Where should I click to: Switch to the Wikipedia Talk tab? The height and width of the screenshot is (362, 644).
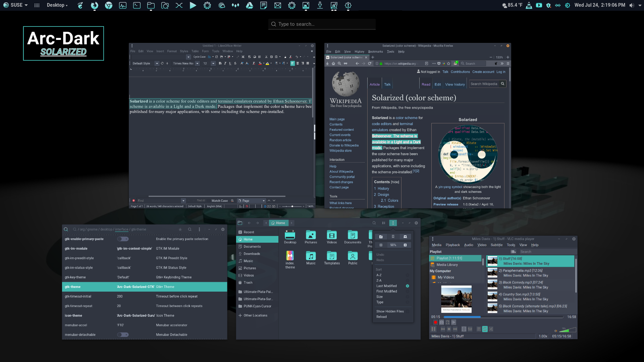pyautogui.click(x=387, y=84)
